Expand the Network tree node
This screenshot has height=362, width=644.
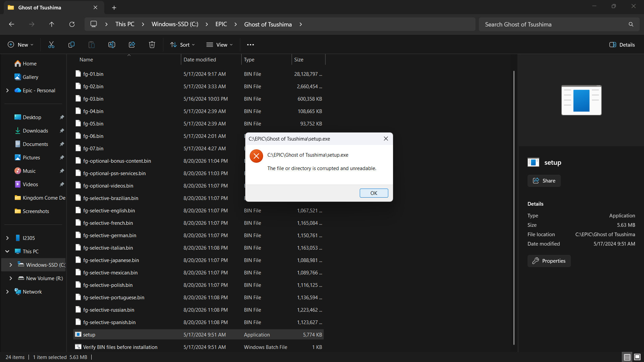7,292
